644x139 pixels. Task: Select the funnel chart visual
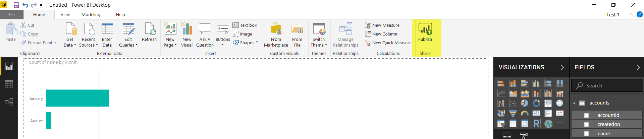pyautogui.click(x=513, y=114)
